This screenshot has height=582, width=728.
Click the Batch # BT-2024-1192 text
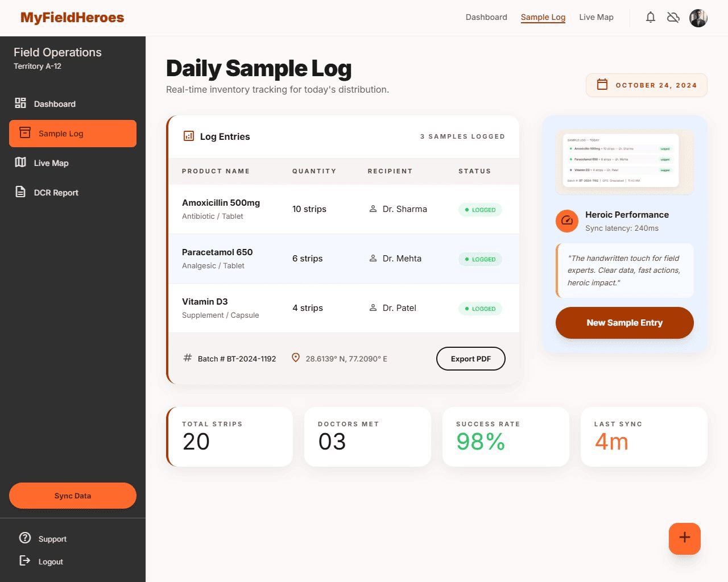coord(237,359)
